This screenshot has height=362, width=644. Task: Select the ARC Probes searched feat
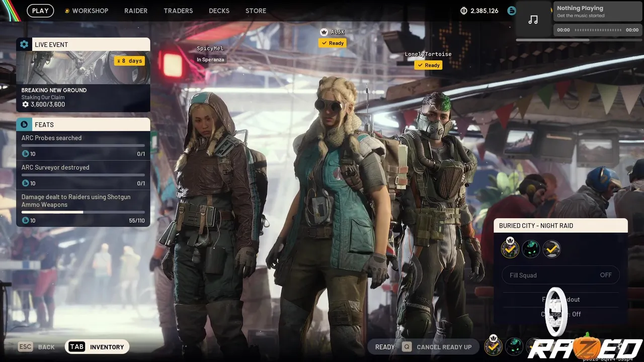click(x=83, y=145)
